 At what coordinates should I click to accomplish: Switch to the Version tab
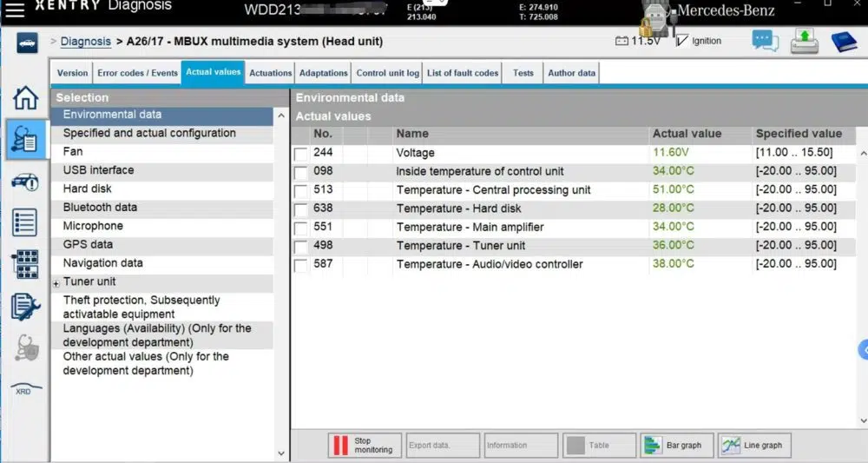click(x=73, y=73)
